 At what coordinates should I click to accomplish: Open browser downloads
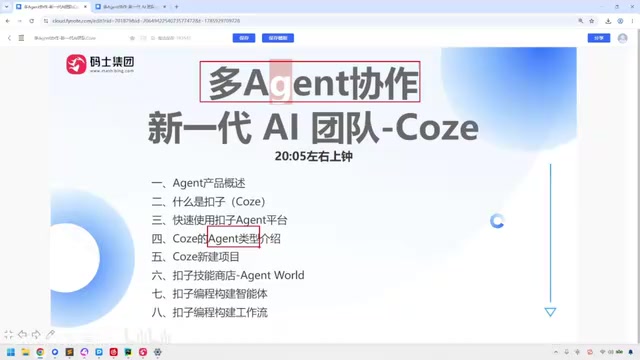point(608,21)
